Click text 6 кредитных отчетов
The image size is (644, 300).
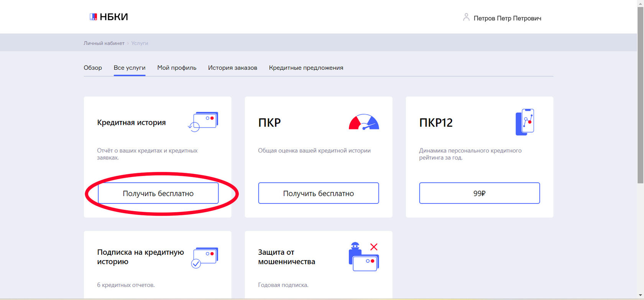[x=126, y=285]
